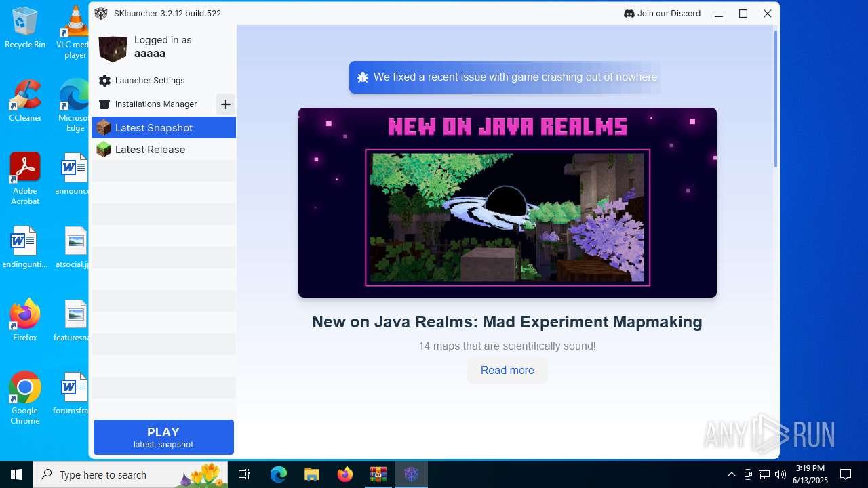
Task: Click the network tray icon
Action: [x=764, y=474]
